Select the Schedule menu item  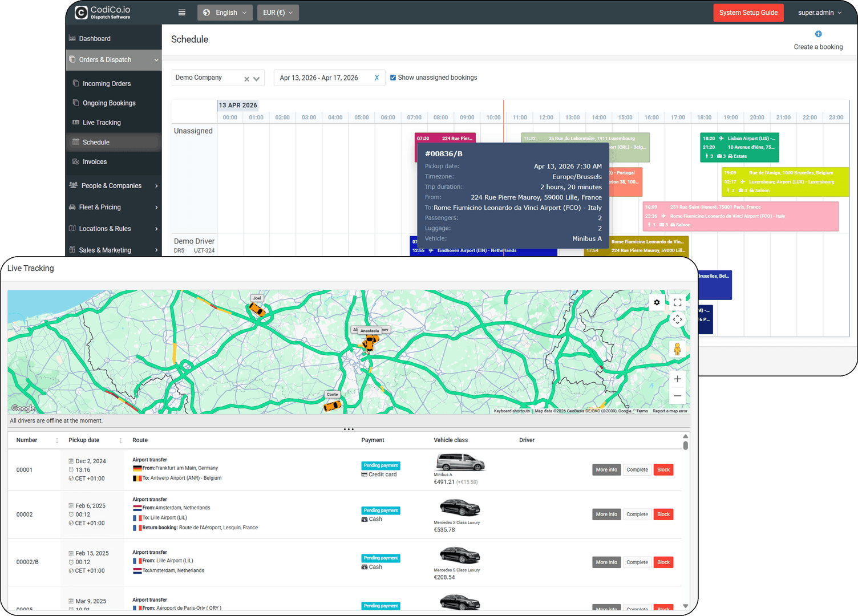coord(114,142)
